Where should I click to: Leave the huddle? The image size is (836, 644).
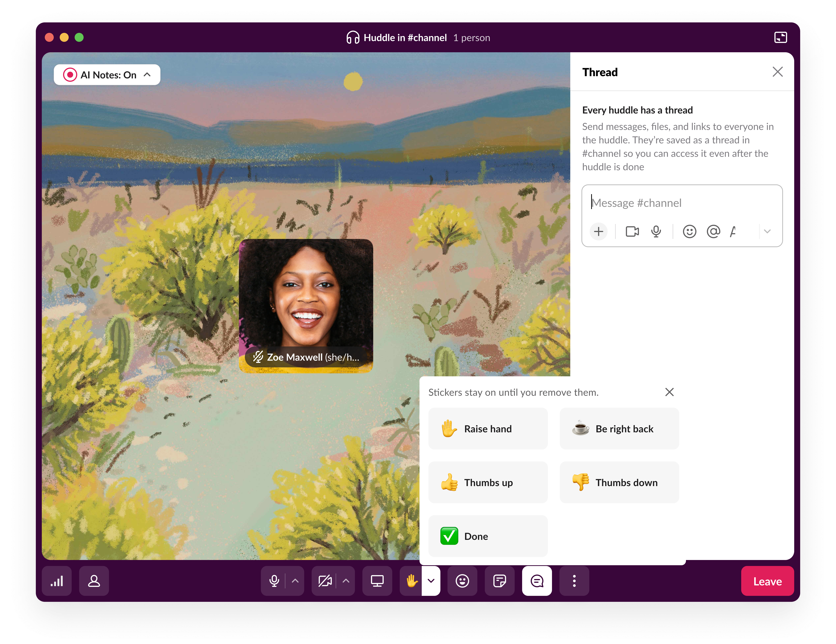click(x=767, y=581)
